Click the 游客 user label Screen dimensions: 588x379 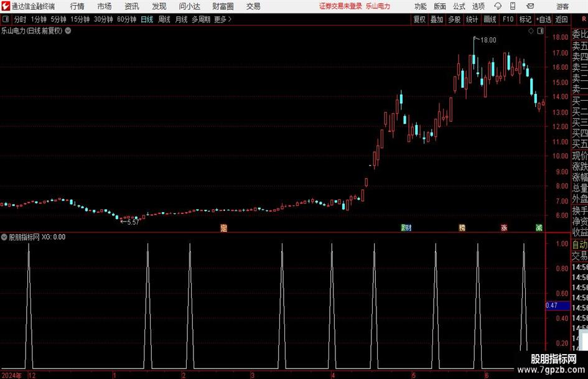click(x=562, y=6)
